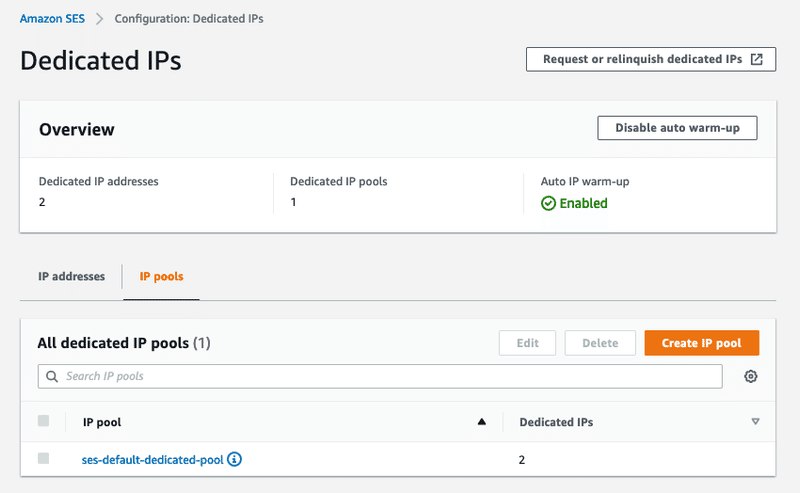Click the Dedicated IPs page title

point(101,60)
